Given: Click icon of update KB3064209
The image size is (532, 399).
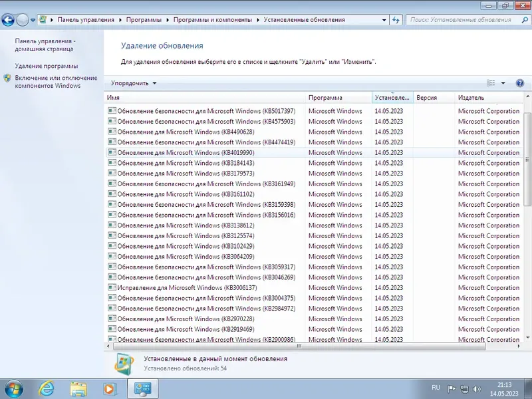Looking at the screenshot, I should (x=112, y=256).
